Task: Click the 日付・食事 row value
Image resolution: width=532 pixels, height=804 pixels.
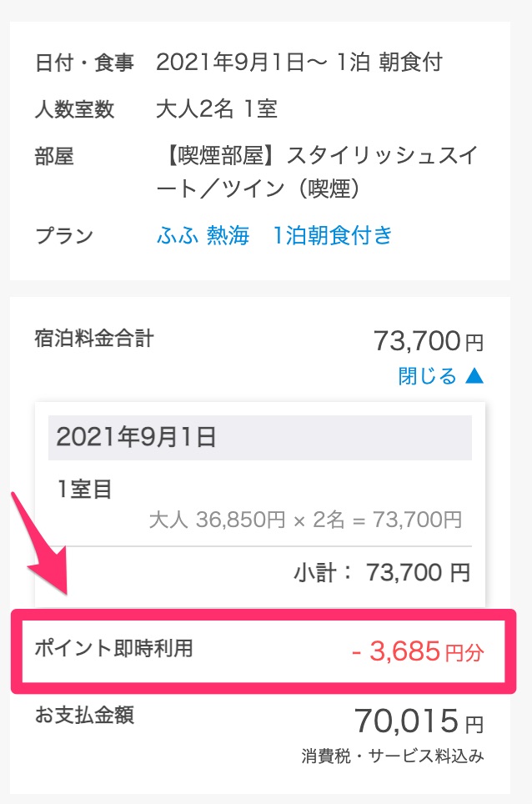Action: point(299,62)
